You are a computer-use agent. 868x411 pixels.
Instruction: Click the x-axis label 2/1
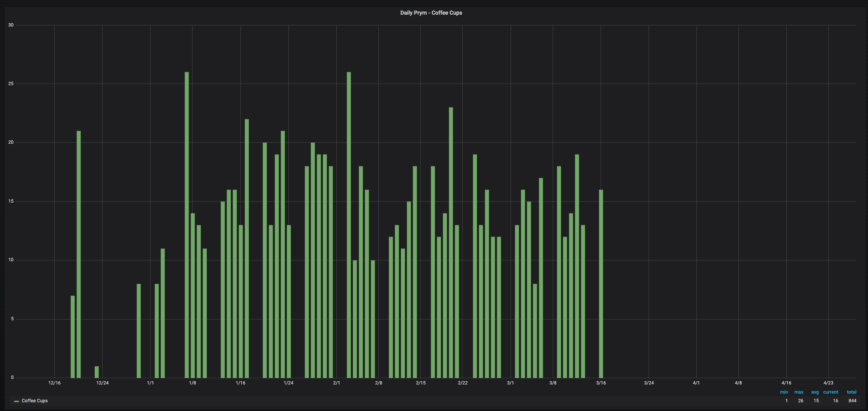pyautogui.click(x=336, y=383)
